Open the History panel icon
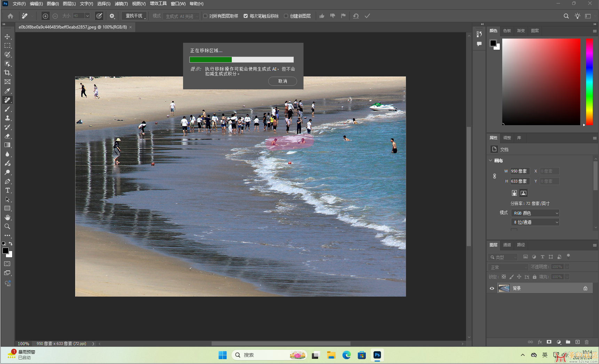This screenshot has width=599, height=364. (x=479, y=34)
